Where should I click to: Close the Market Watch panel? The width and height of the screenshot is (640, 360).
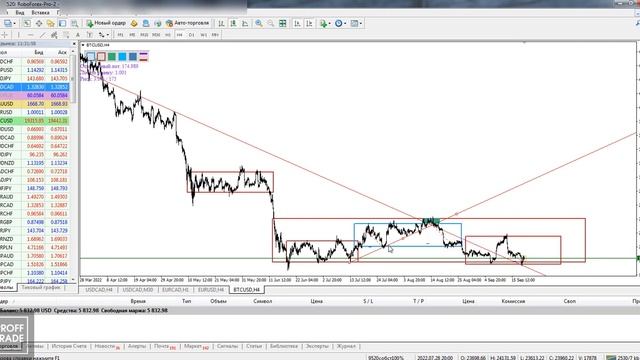[x=74, y=43]
